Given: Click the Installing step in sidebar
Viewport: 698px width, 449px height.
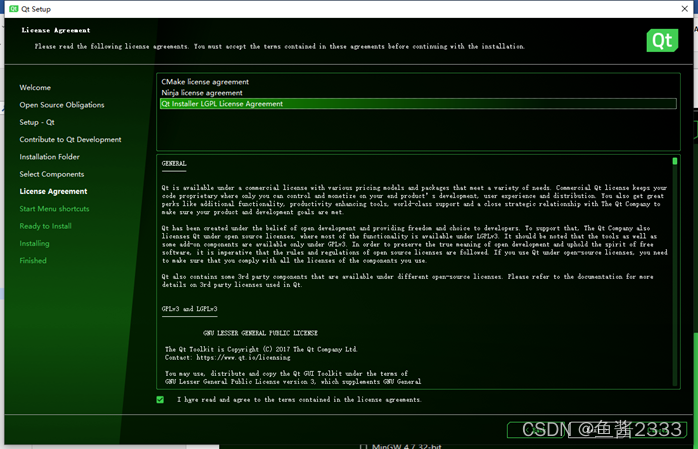Looking at the screenshot, I should (x=34, y=243).
